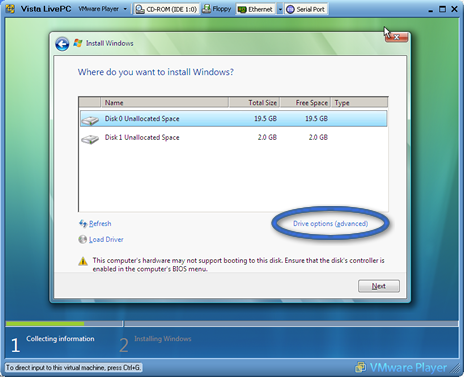Viewport: 464px width, 377px height.
Task: Click the Load Driver link
Action: (106, 239)
